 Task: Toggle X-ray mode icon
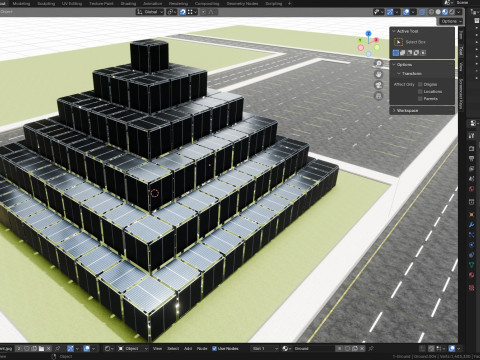422,12
